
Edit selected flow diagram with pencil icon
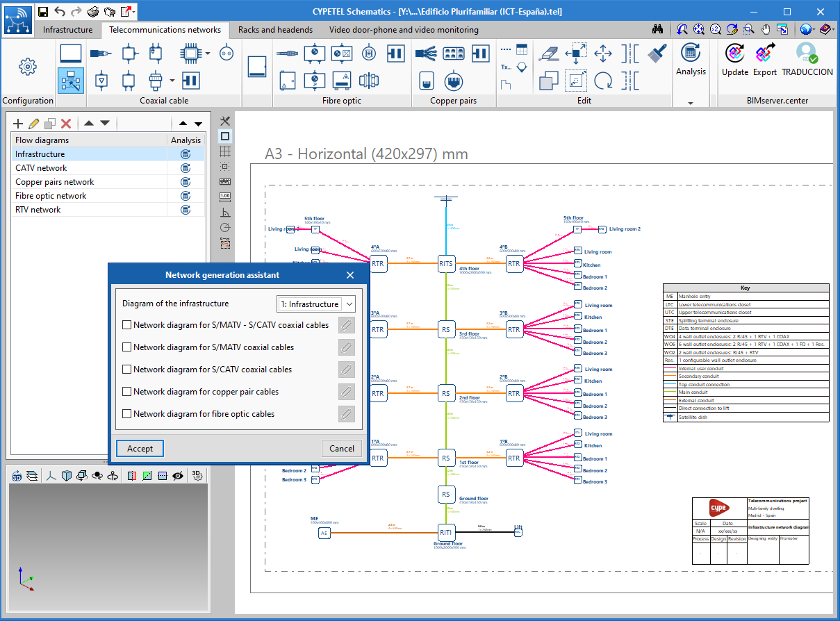click(x=34, y=124)
